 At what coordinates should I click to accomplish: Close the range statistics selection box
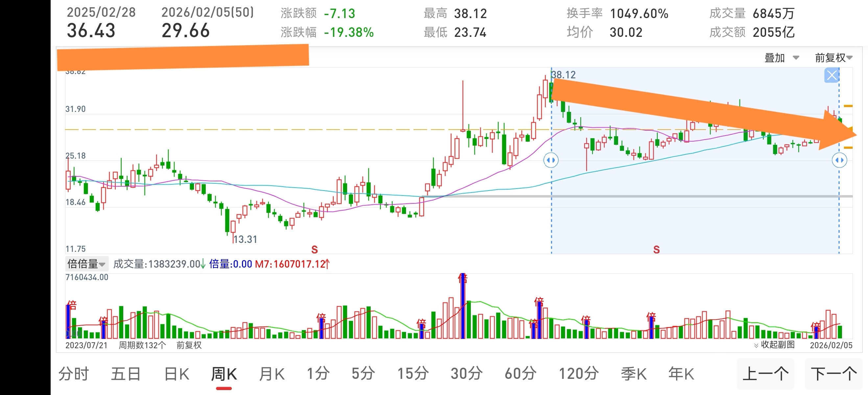tap(831, 75)
